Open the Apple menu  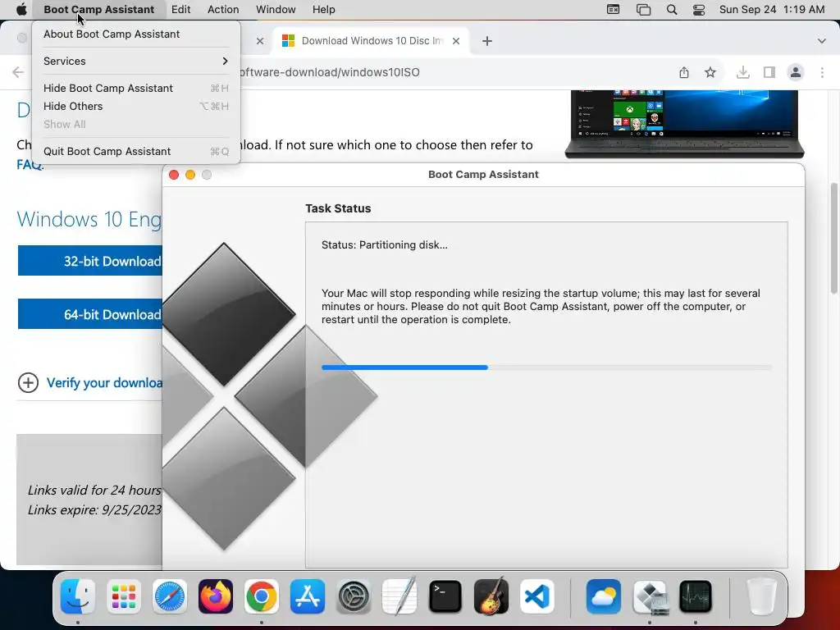point(21,9)
